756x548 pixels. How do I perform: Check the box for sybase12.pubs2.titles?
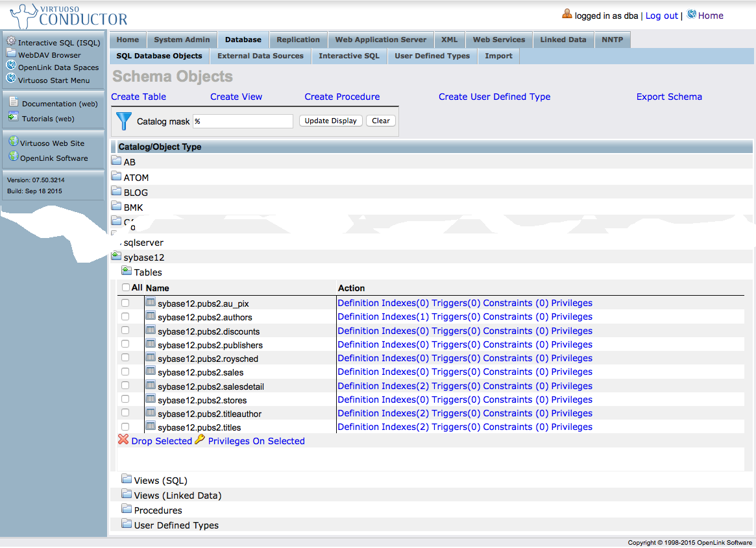tap(125, 427)
